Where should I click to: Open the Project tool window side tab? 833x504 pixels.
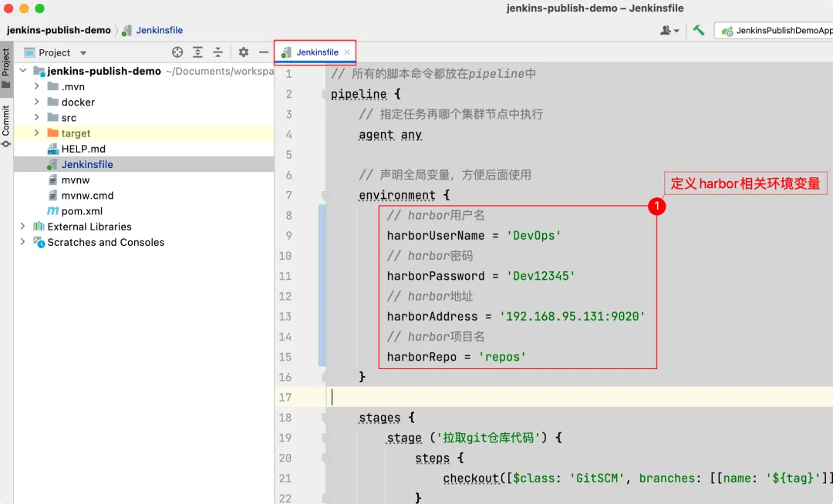6,69
